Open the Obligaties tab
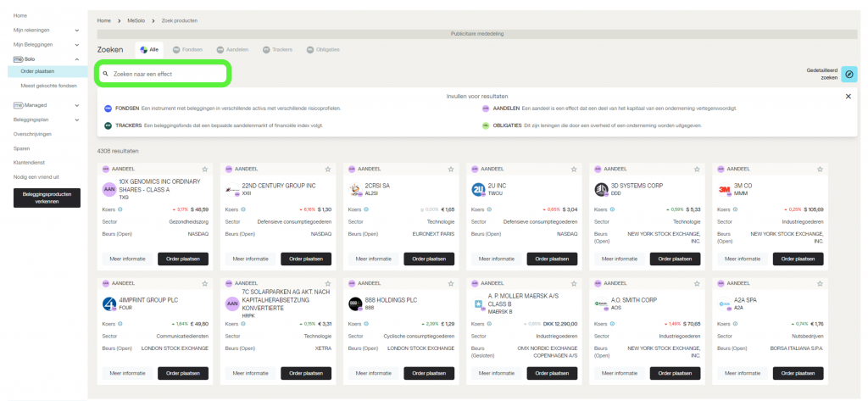Image resolution: width=868 pixels, height=401 pixels. click(323, 49)
